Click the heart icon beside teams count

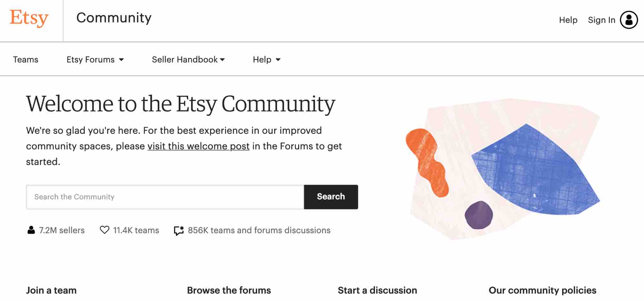104,230
